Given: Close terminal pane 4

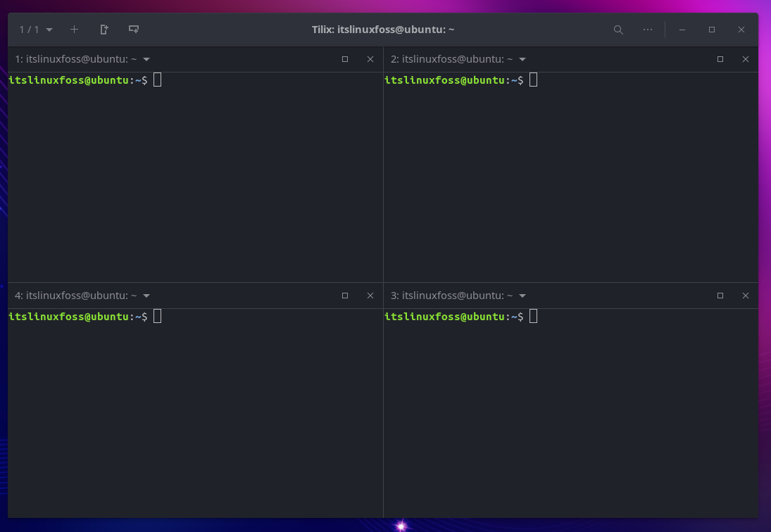Looking at the screenshot, I should coord(370,296).
